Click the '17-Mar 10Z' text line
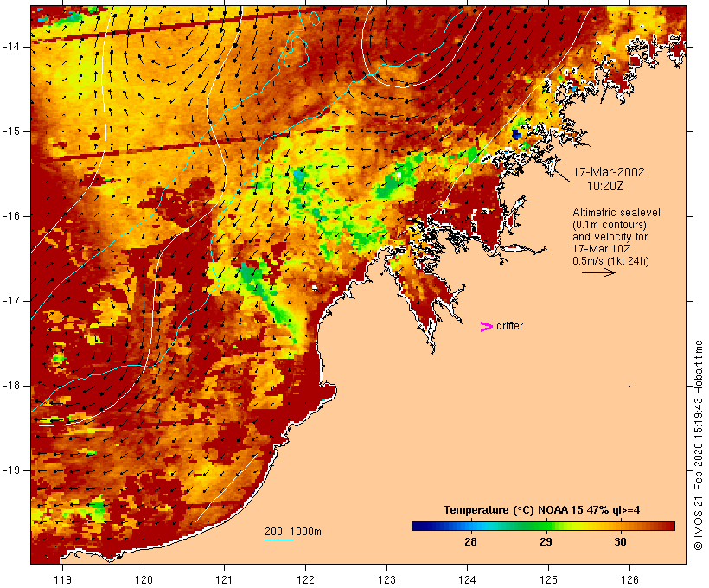 coord(602,249)
